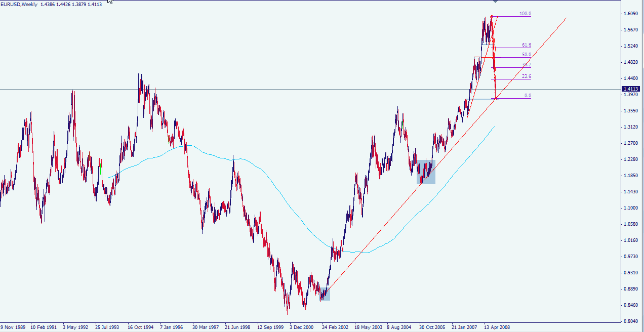
Task: Select the 61.8 Fibonacci level label
Action: click(x=527, y=45)
